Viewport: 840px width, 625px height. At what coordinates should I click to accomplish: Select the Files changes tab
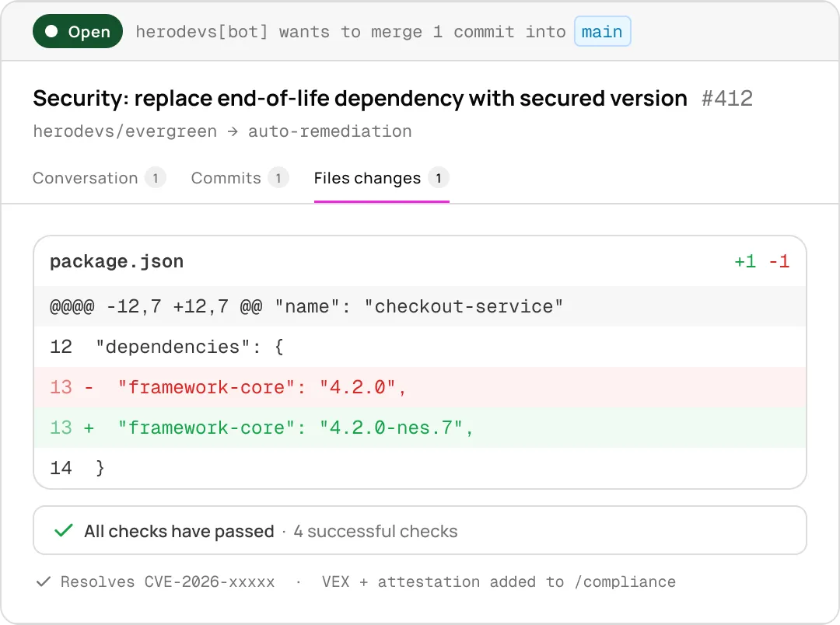(381, 178)
